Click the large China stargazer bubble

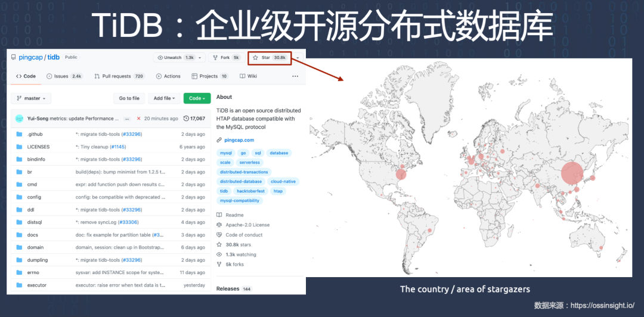pyautogui.click(x=572, y=173)
